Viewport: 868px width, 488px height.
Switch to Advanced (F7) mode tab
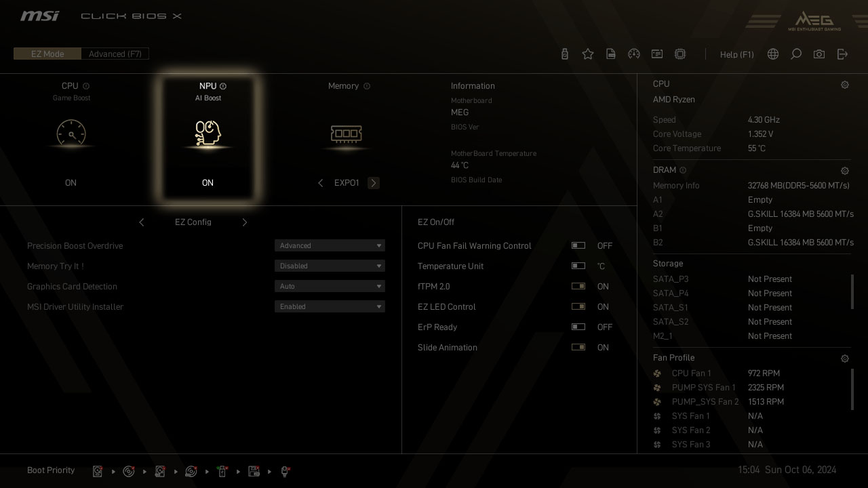tap(115, 54)
